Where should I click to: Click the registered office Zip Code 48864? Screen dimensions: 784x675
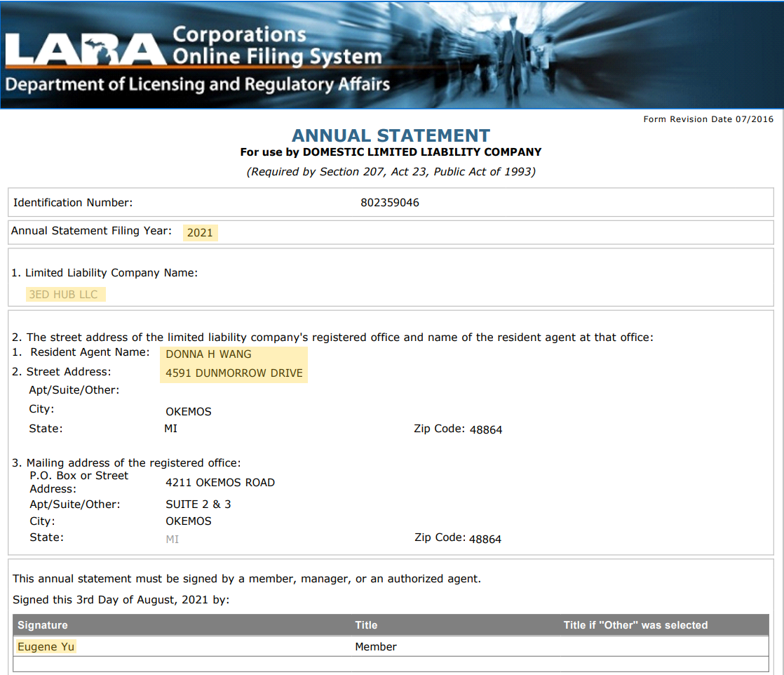point(486,430)
